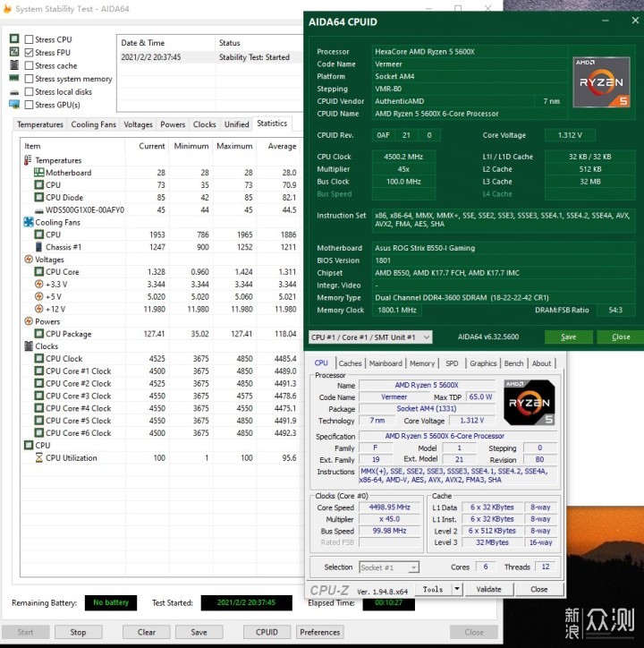Open the Tools dropdown arrow in CPU-Z

coord(457,589)
